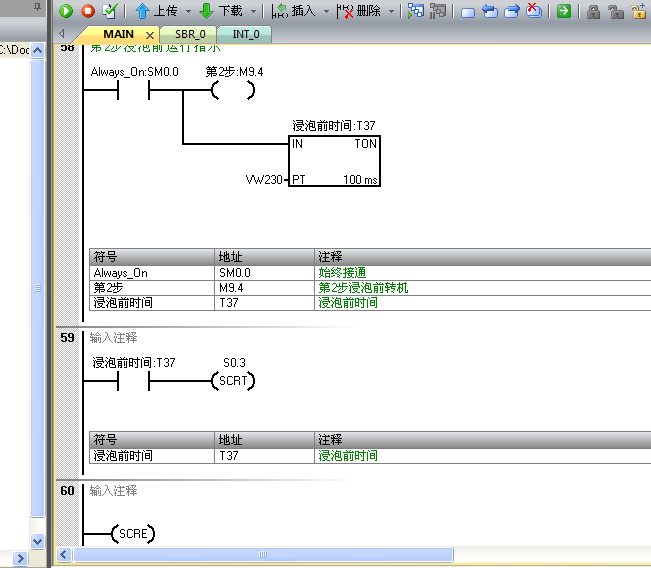Start program status monitoring icon
This screenshot has width=651, height=568.
coord(416,11)
